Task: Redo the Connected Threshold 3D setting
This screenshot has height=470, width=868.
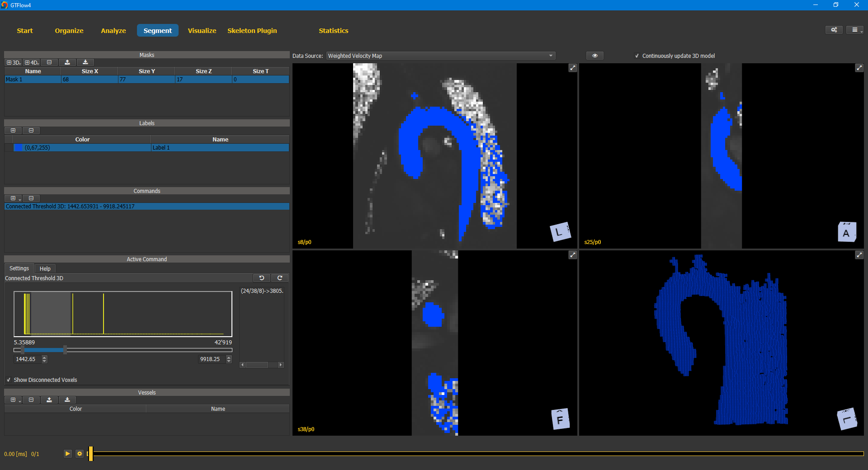Action: click(279, 278)
